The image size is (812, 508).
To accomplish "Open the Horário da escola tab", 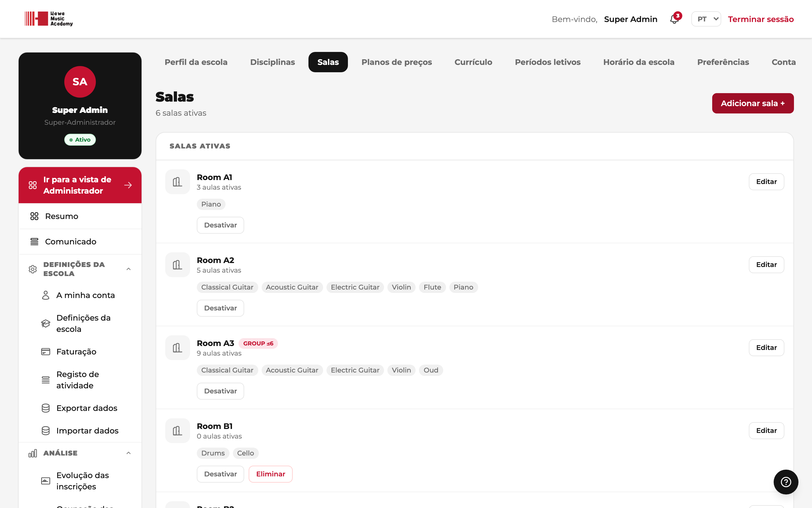I will pos(639,62).
